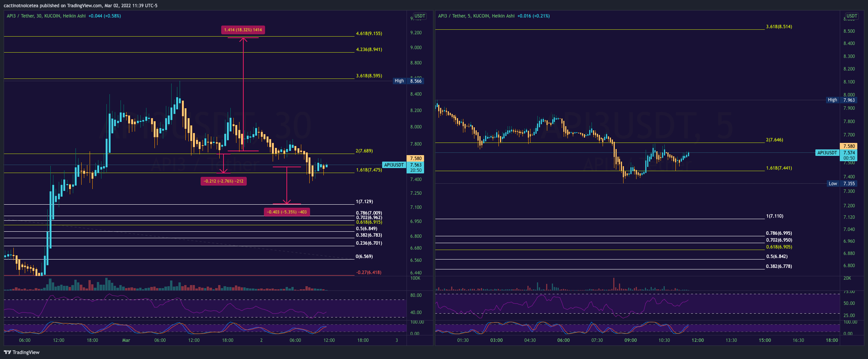Click the 3.618(8.595) Fibonacci label, left chart
Screen dimensions: 868x359
tap(369, 76)
